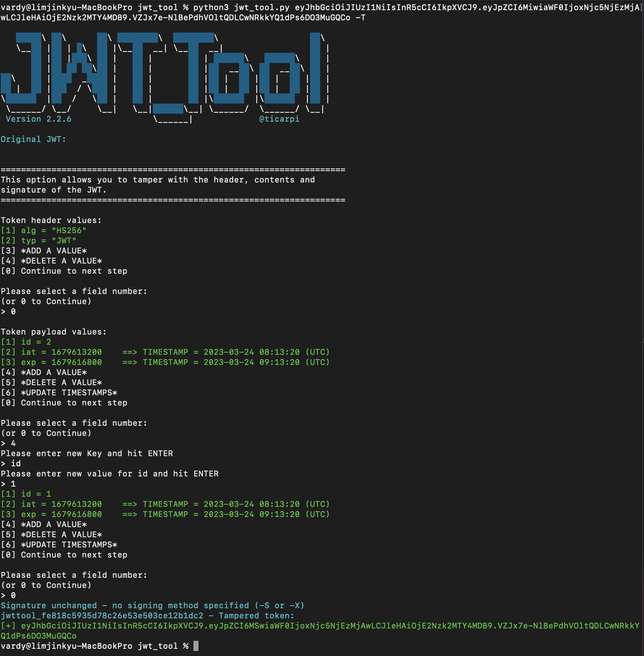Click the final shell prompt cursor block
The width and height of the screenshot is (644, 656).
pyautogui.click(x=196, y=646)
